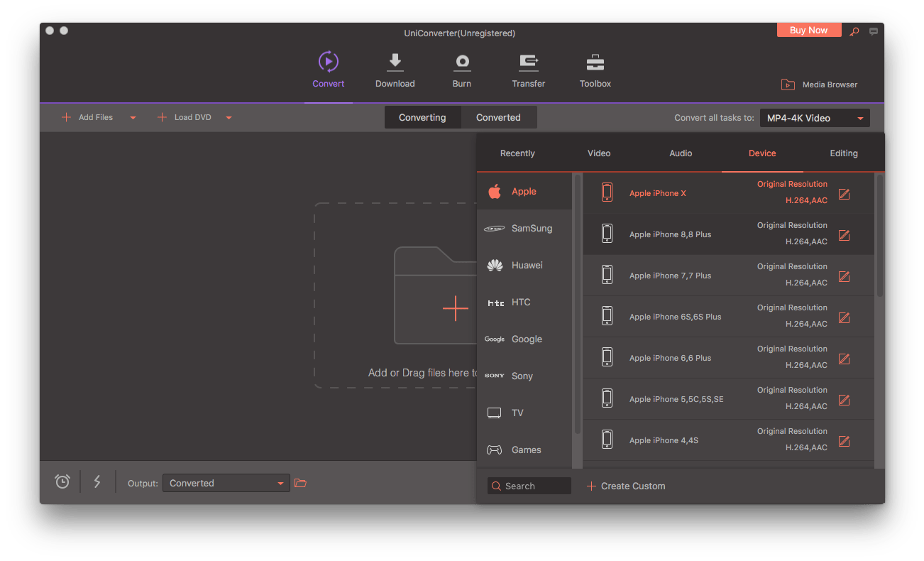Screen dimensions: 924x561
Task: Choose Apple iPhone 6S,6S Plus preset
Action: [729, 317]
